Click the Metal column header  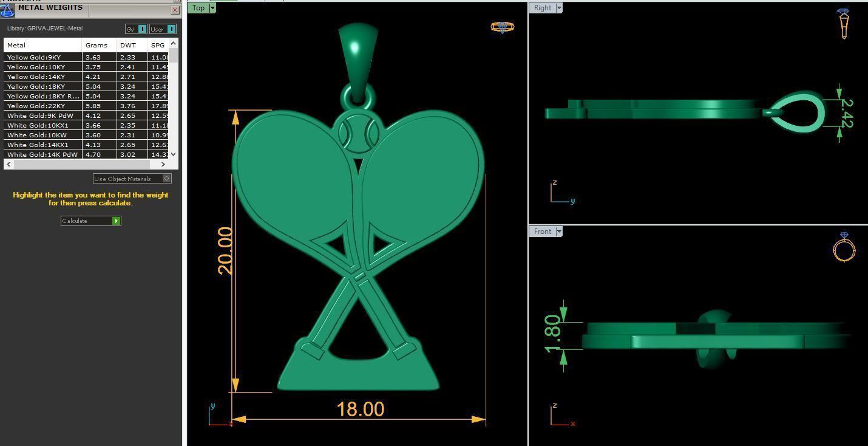coord(42,45)
